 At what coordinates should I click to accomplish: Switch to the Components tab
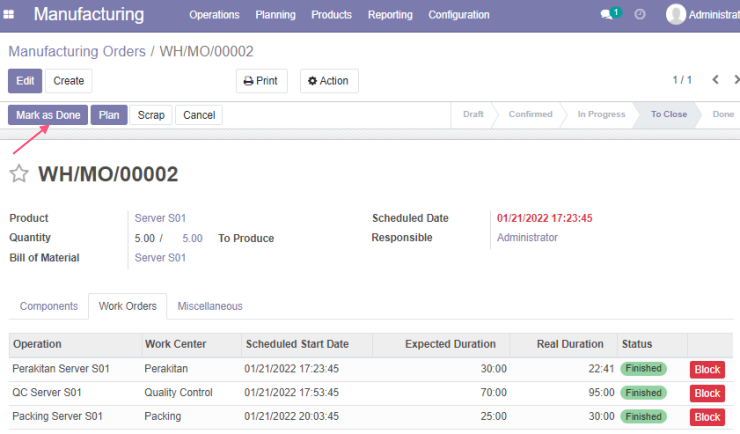tap(49, 306)
